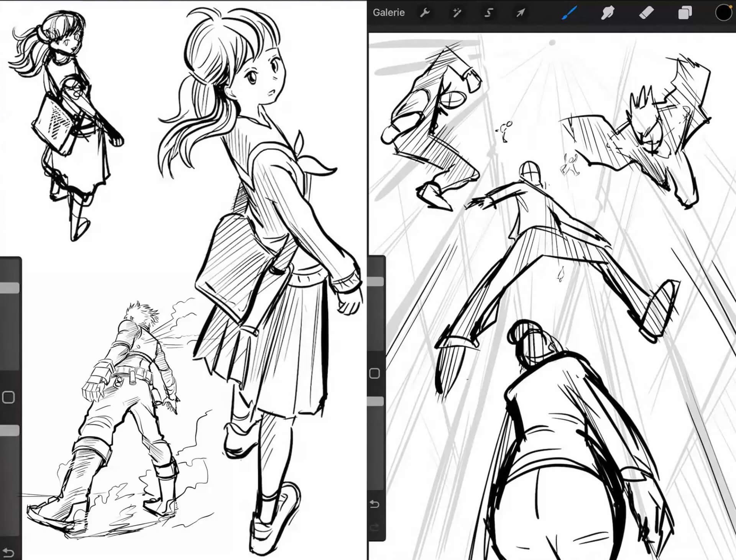Click opacity slider beside Galerie canvas
736x560 pixels.
376,401
